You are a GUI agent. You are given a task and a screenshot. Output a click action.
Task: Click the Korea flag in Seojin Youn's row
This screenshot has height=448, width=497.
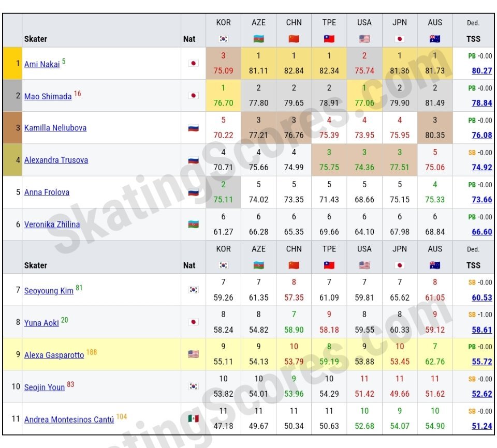[193, 386]
